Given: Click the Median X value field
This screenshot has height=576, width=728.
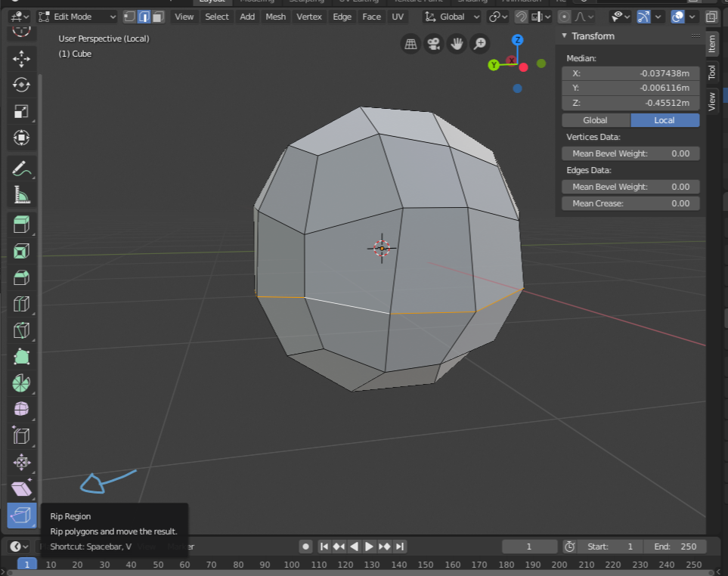Looking at the screenshot, I should pos(630,73).
